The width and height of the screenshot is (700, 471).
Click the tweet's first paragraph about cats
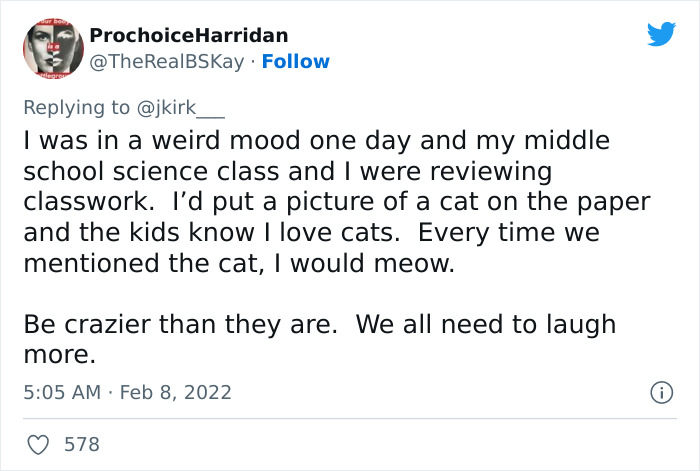(337, 202)
